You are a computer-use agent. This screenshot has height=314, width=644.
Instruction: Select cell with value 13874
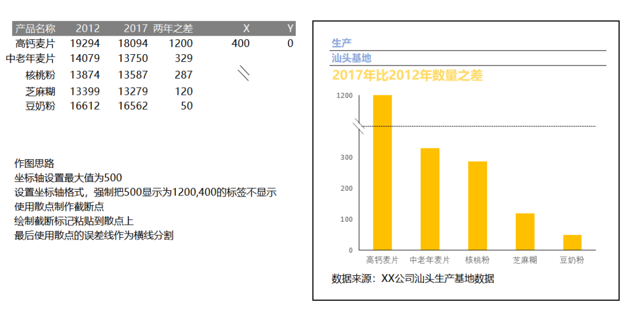point(85,75)
